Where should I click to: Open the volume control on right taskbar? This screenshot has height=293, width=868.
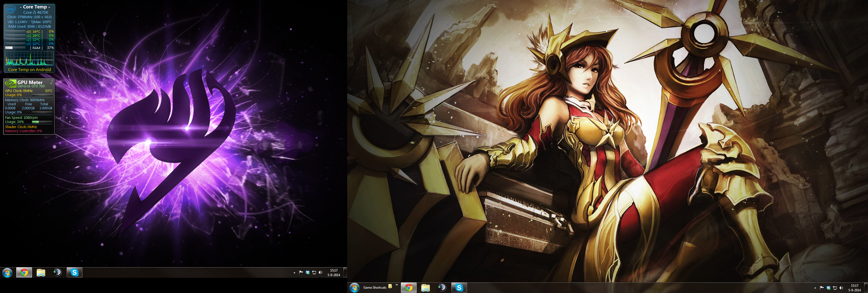point(841,288)
